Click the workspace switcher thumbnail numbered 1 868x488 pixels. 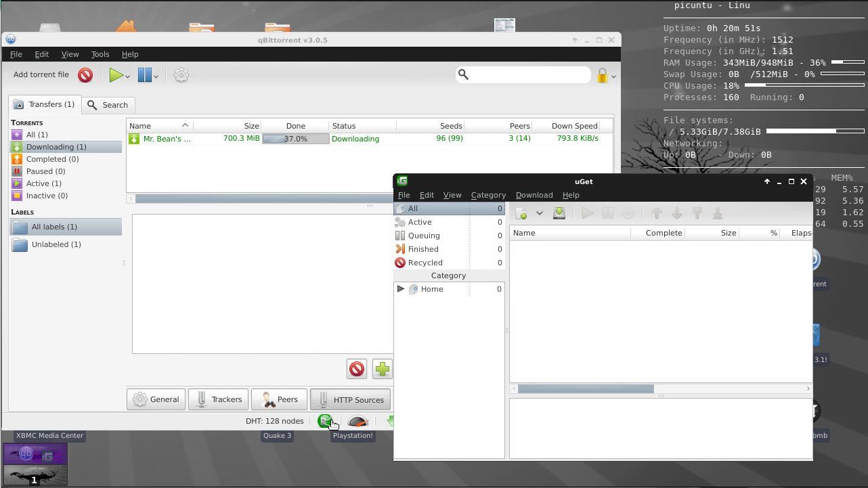click(x=35, y=464)
